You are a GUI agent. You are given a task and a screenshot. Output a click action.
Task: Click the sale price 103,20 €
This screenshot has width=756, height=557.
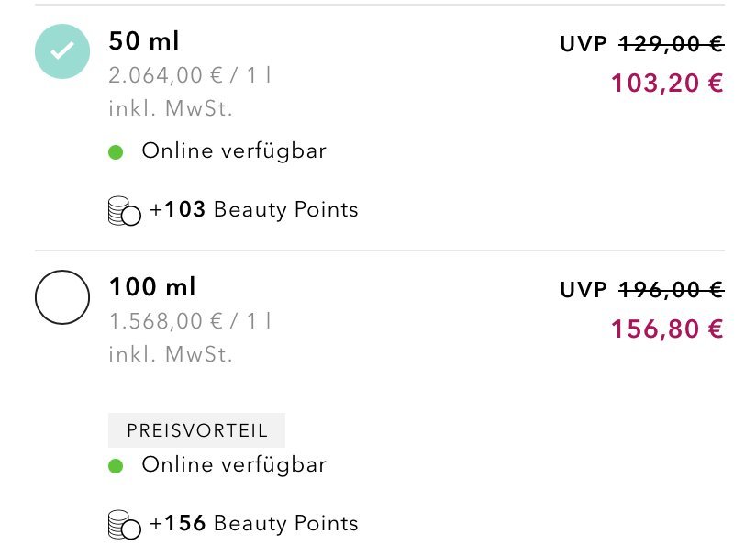tap(667, 84)
